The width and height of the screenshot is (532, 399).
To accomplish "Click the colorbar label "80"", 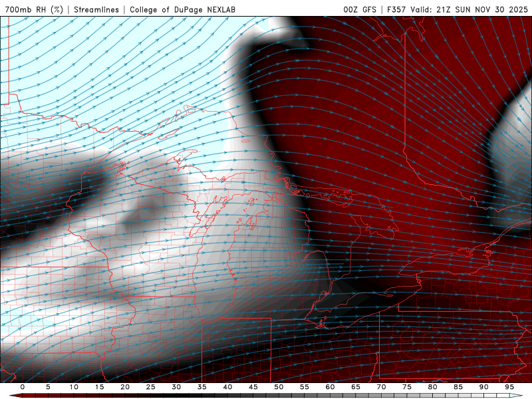I will pos(432,387).
